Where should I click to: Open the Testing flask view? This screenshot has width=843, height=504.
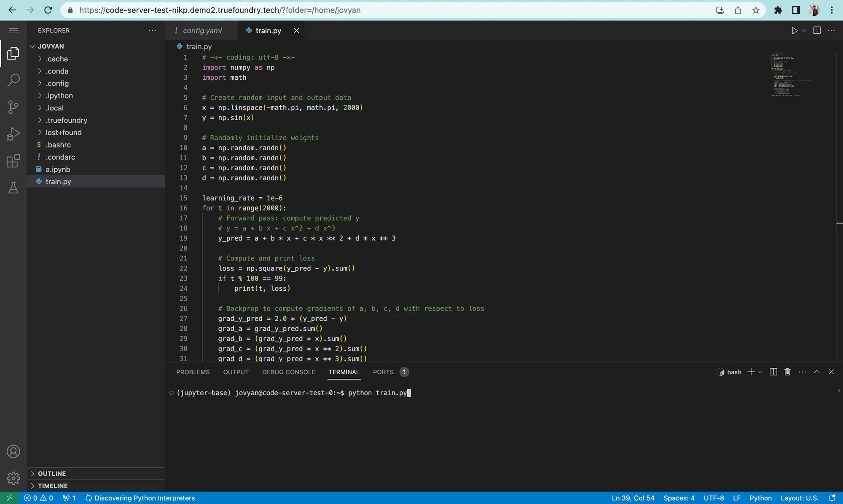click(13, 188)
